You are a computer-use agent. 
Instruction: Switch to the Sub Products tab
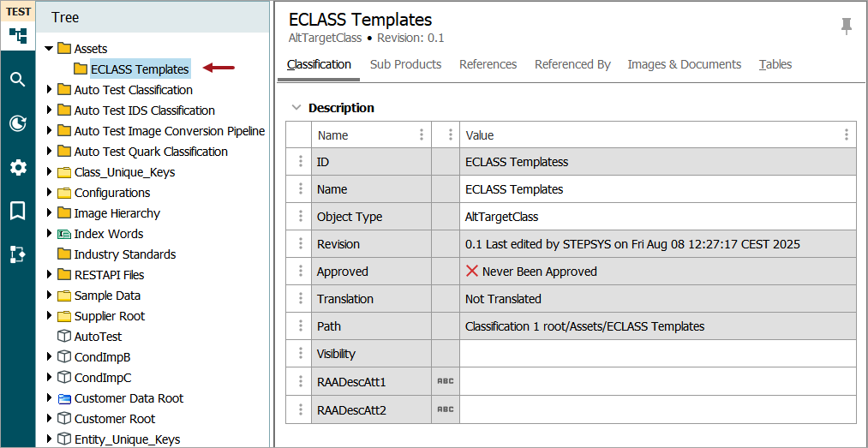tap(405, 64)
